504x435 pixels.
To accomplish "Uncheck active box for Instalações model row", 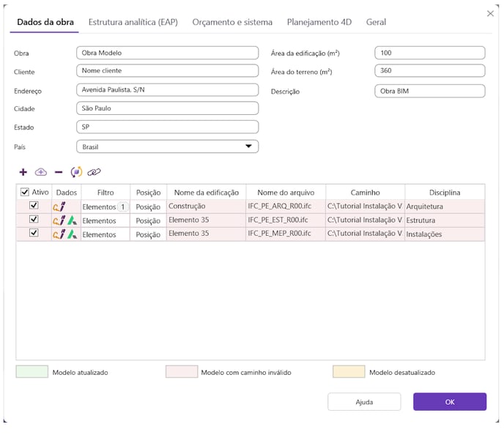I will click(33, 234).
